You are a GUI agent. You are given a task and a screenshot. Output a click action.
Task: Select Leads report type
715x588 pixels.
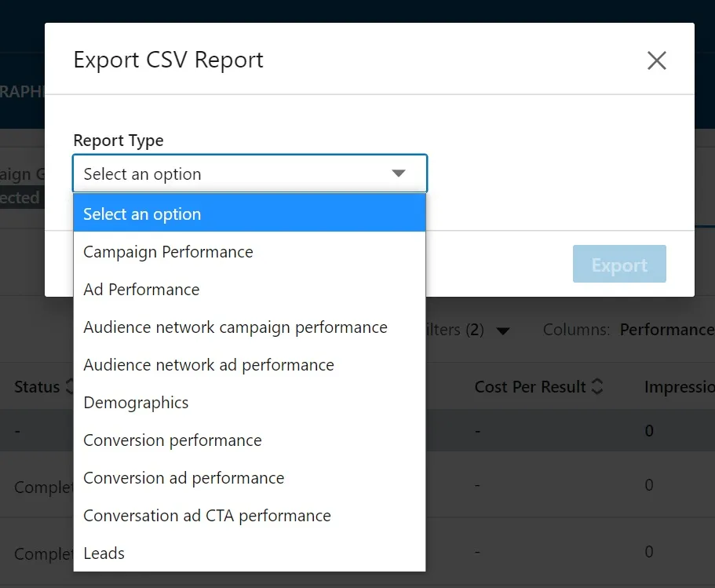pyautogui.click(x=104, y=553)
